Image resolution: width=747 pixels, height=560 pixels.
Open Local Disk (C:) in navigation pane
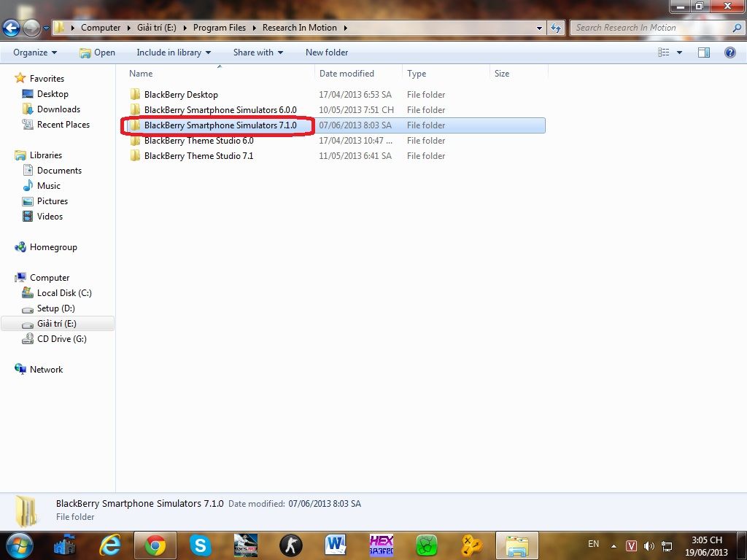pyautogui.click(x=64, y=293)
